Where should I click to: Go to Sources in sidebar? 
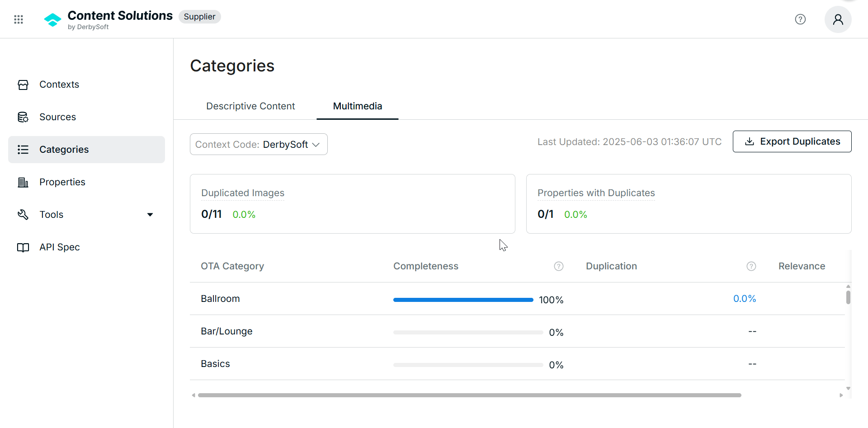tap(86, 117)
